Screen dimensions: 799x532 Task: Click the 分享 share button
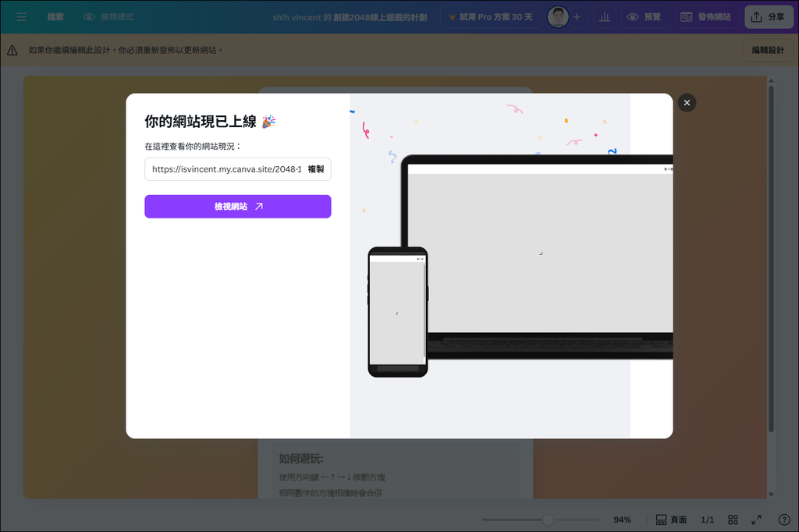[769, 17]
